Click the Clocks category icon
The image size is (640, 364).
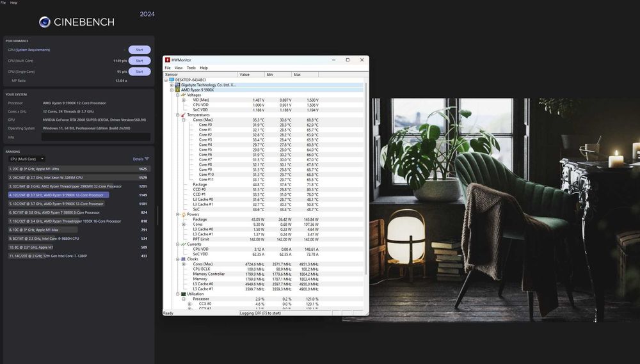point(183,259)
